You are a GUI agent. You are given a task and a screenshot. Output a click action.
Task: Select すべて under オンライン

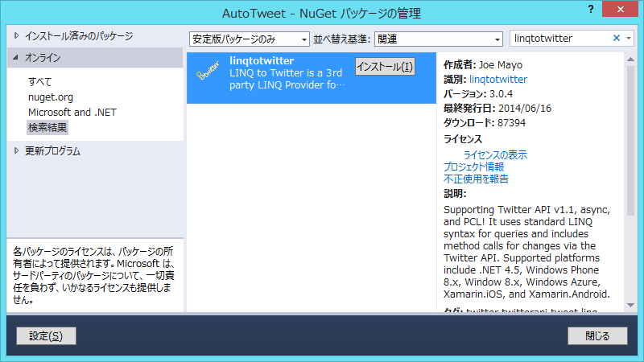(39, 81)
